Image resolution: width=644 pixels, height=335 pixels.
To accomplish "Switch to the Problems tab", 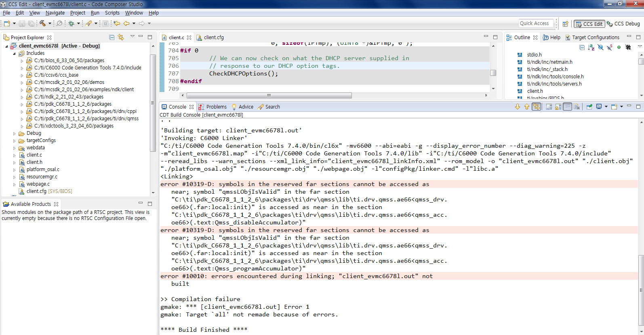I will (213, 107).
